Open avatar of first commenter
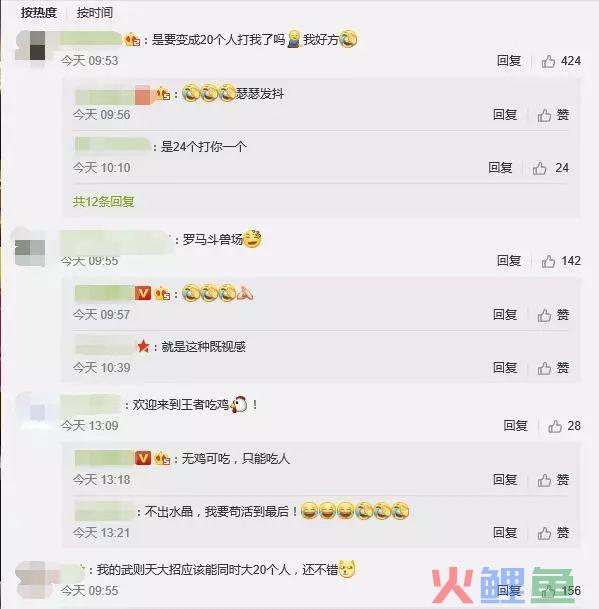This screenshot has width=599, height=609. pyautogui.click(x=30, y=45)
